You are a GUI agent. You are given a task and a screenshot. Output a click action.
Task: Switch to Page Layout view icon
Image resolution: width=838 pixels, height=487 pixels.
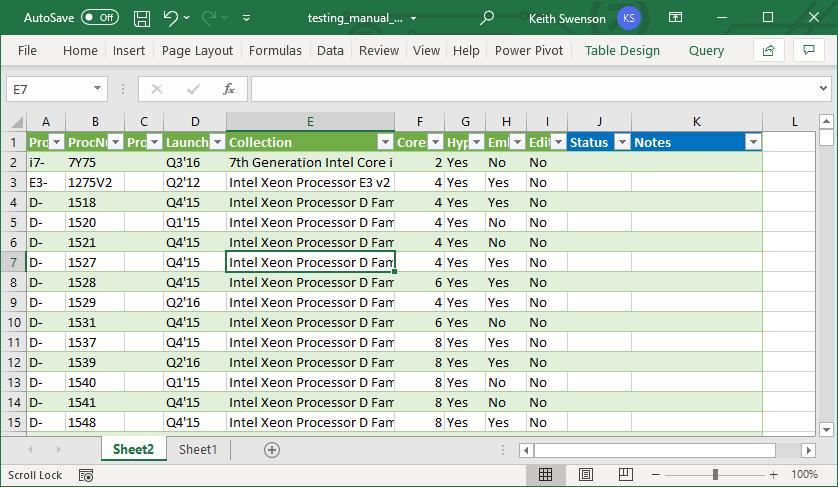pyautogui.click(x=586, y=474)
